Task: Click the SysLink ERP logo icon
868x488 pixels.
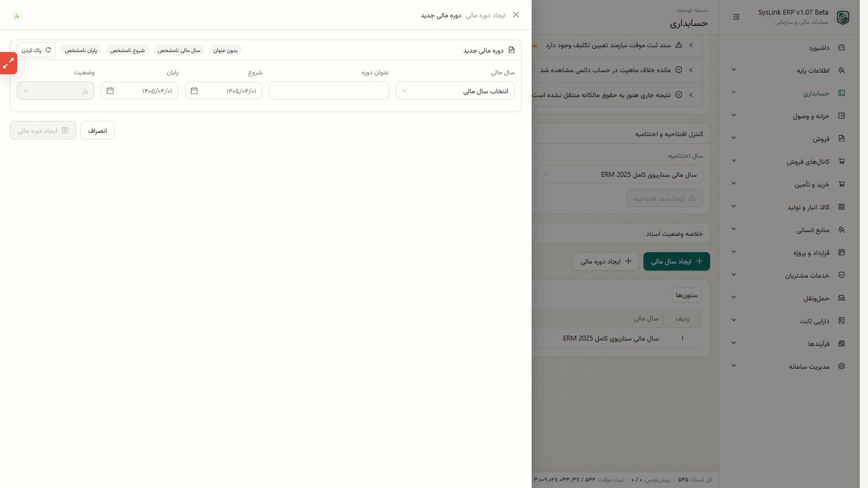Action: tap(843, 17)
